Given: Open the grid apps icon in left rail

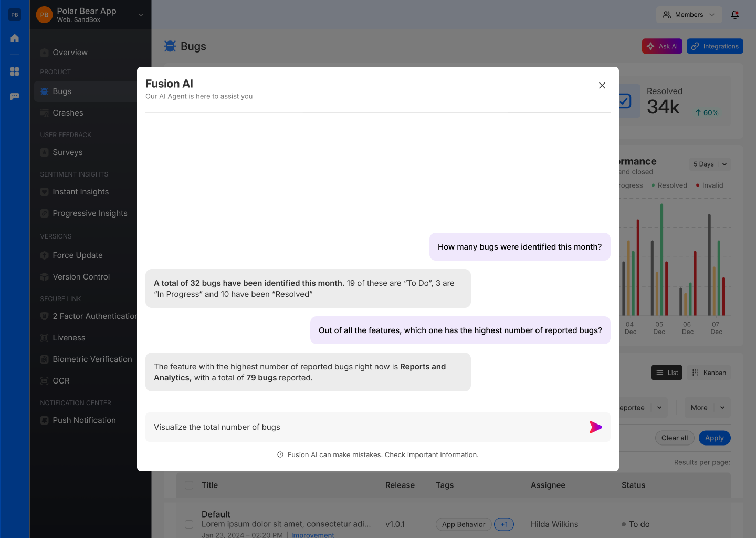Looking at the screenshot, I should click(x=15, y=71).
